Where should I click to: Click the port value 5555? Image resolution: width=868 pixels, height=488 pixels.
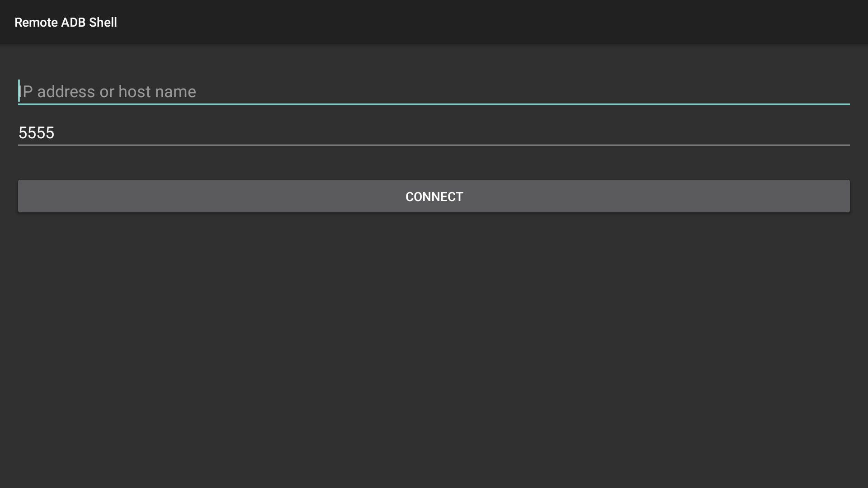tap(37, 132)
